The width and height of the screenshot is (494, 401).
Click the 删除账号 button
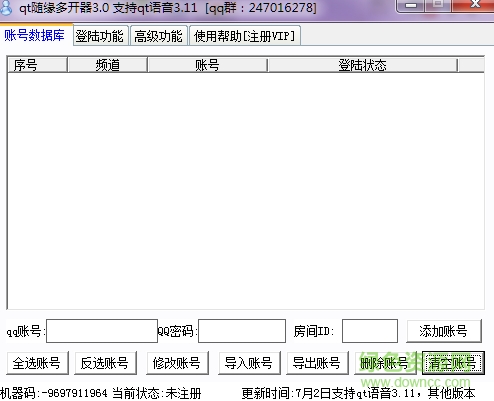tap(385, 363)
